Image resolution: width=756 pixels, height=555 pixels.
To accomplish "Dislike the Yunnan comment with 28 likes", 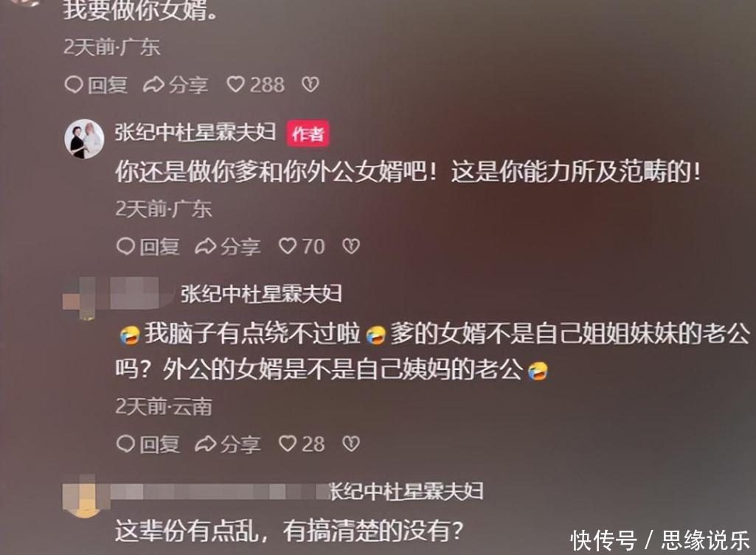I will (351, 444).
